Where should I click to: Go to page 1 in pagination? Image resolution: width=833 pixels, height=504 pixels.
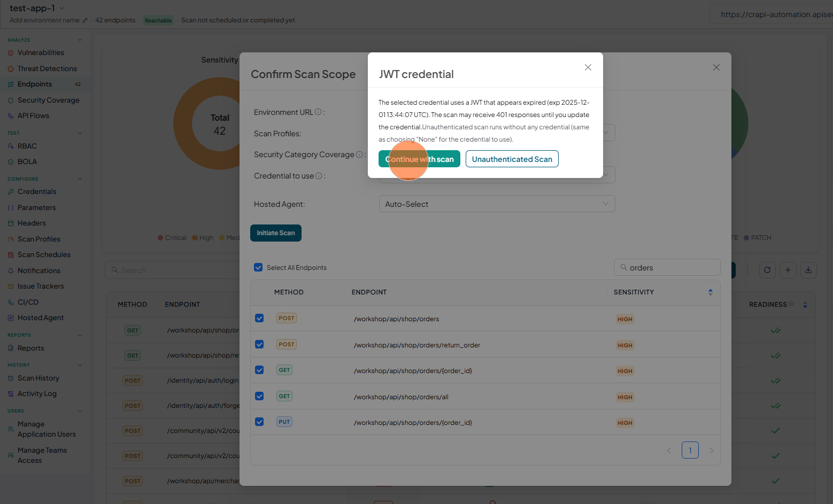(690, 450)
